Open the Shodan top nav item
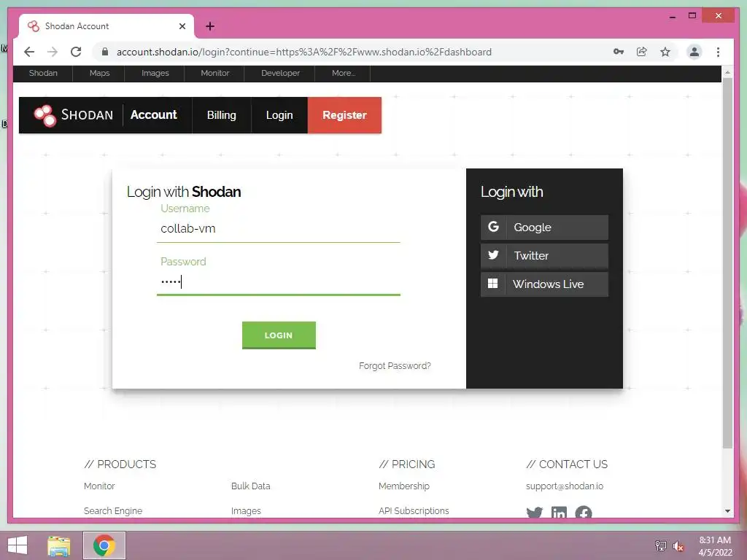The width and height of the screenshot is (747, 560). (x=43, y=74)
